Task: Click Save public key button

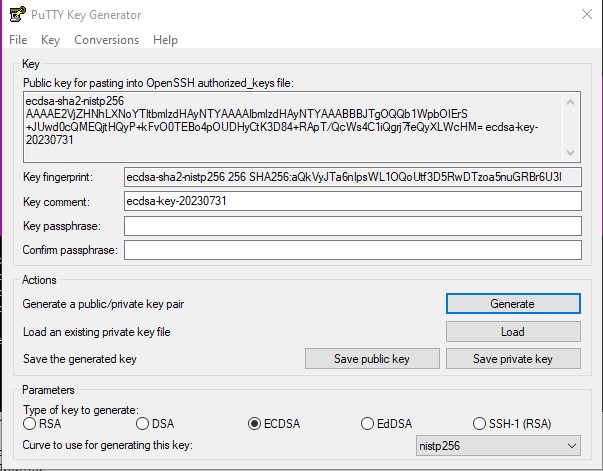Action: [x=372, y=359]
